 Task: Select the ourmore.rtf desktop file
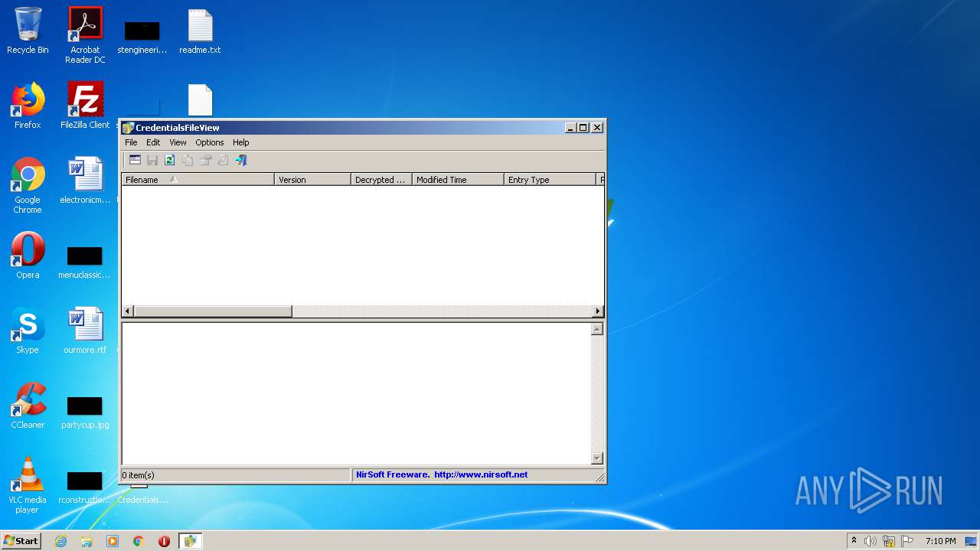pos(85,331)
